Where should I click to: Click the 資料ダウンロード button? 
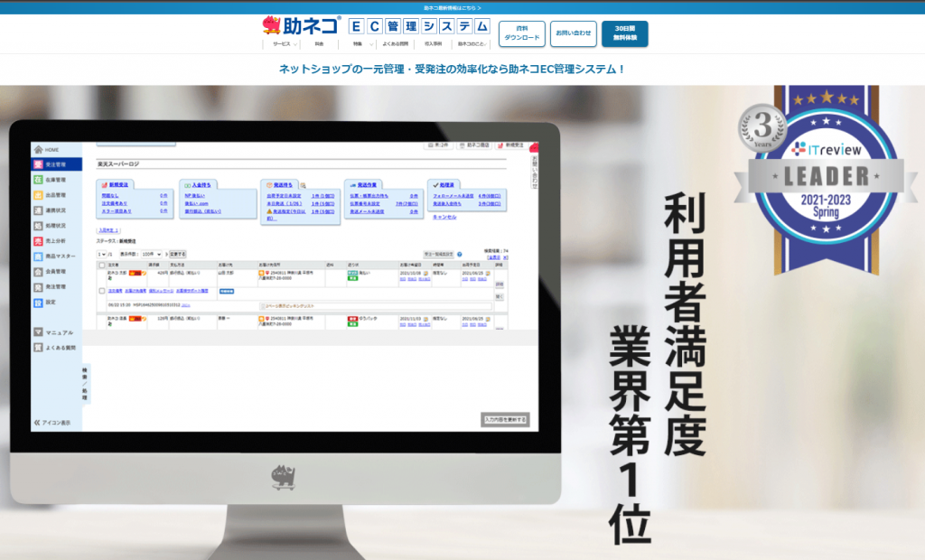pos(521,33)
